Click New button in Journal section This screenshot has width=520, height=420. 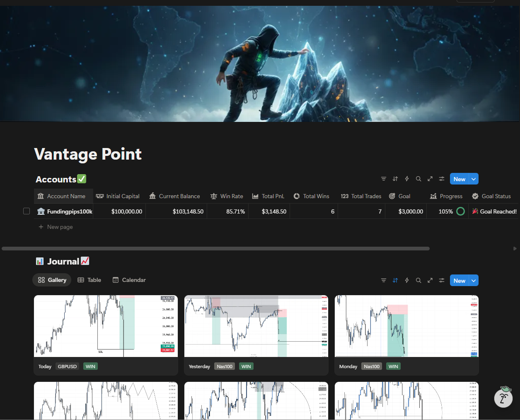tap(459, 281)
